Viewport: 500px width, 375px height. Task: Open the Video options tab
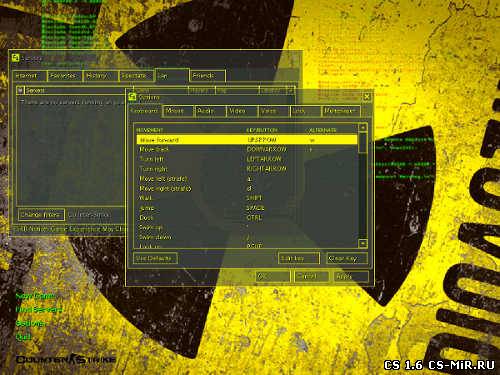[x=242, y=111]
